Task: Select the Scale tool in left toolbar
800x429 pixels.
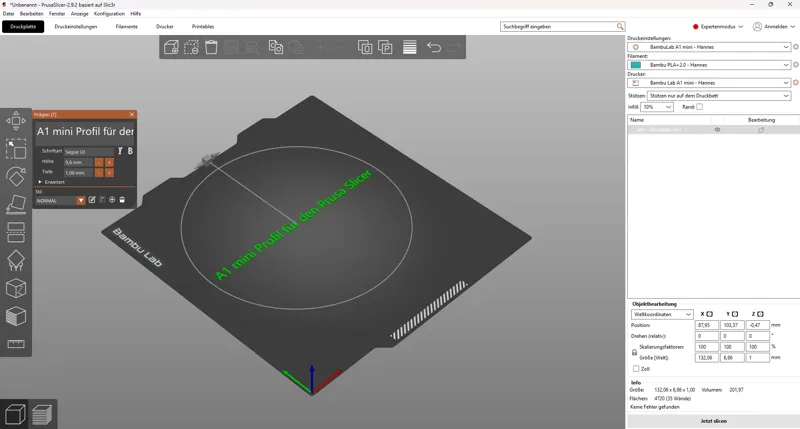Action: (x=16, y=149)
